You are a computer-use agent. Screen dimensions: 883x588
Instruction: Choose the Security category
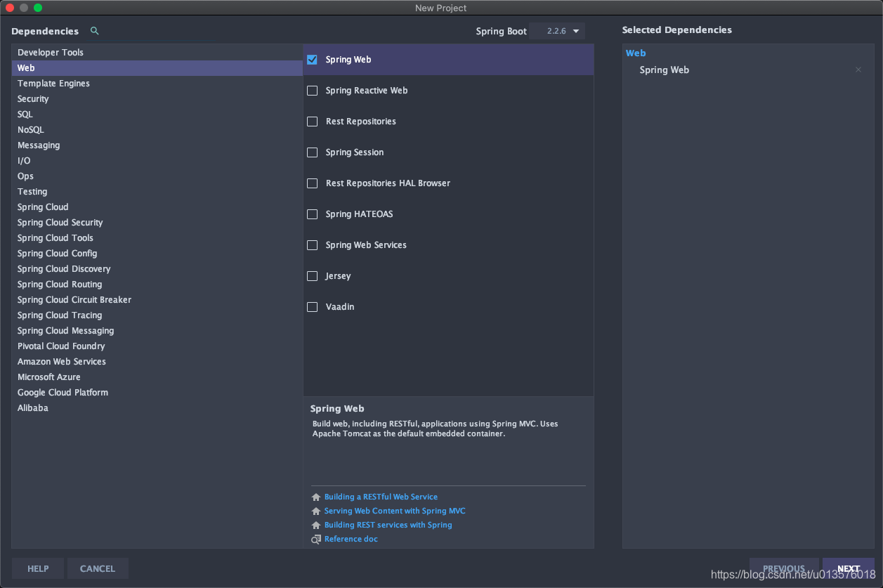157,99
